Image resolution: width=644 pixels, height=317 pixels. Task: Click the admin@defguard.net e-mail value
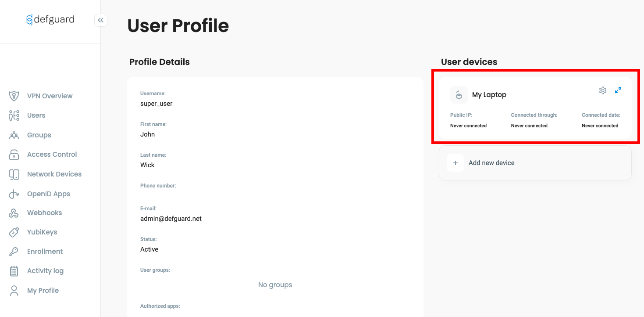(171, 219)
